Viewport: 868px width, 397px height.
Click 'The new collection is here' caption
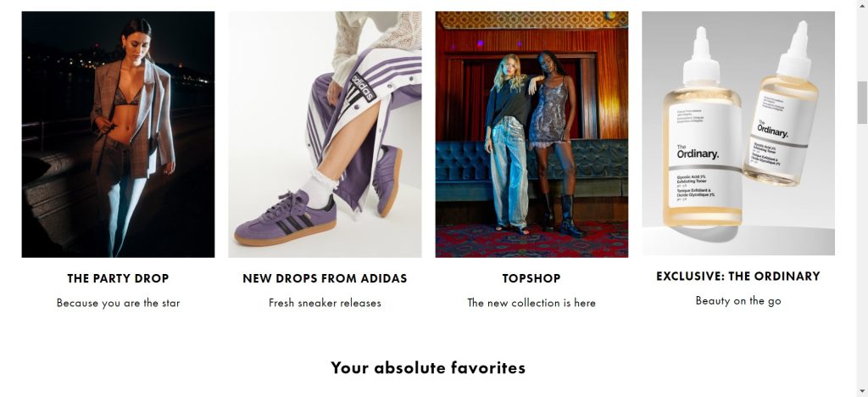[x=531, y=303]
